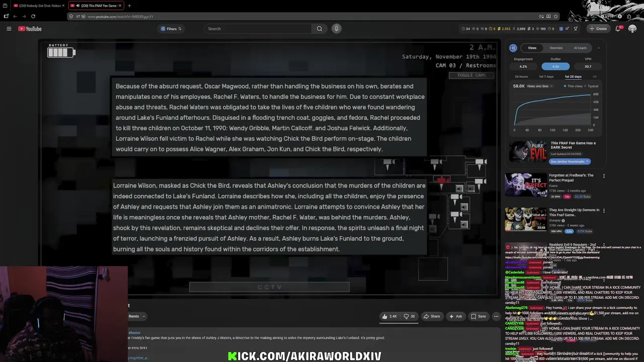Open the Pure Evil thumbnail in the stats panel
Screen dimensions: 644x362
(x=527, y=151)
